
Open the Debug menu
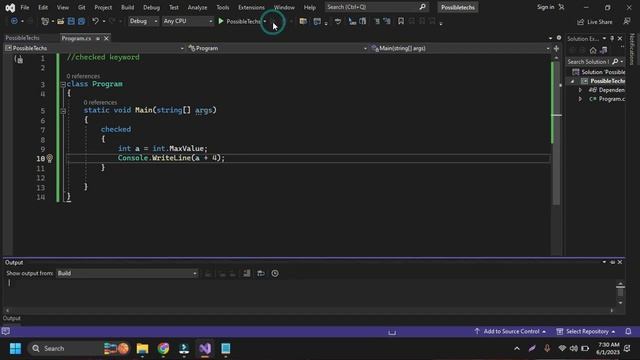tap(151, 7)
